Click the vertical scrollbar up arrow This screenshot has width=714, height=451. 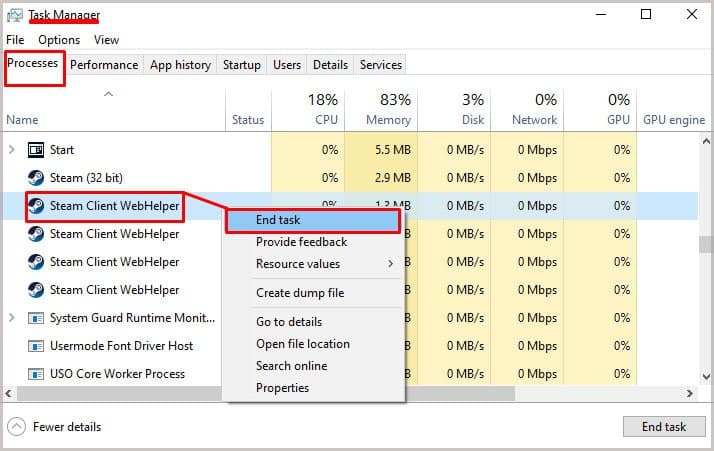(706, 142)
